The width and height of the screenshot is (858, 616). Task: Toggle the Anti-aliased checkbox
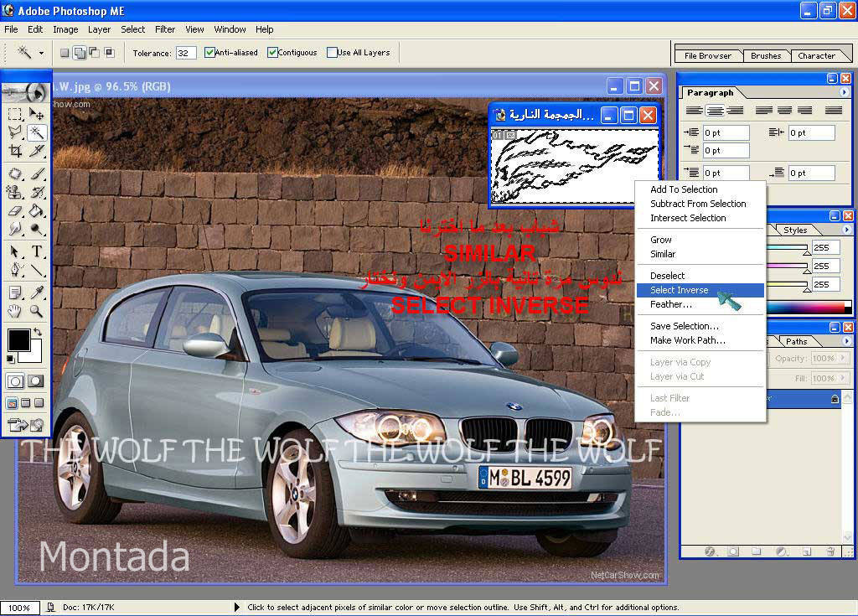[x=209, y=53]
